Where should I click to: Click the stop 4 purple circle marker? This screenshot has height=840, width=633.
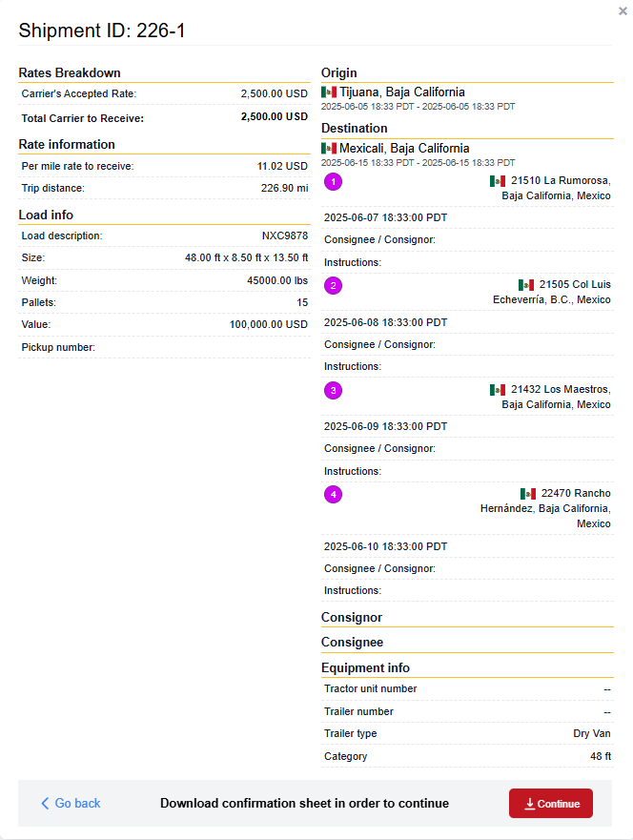coord(333,494)
